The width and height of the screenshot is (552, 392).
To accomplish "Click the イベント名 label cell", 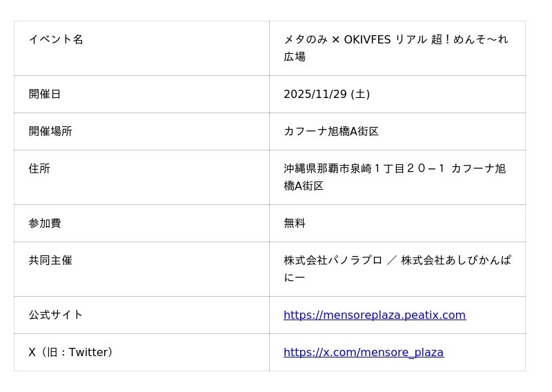I will (x=56, y=39).
